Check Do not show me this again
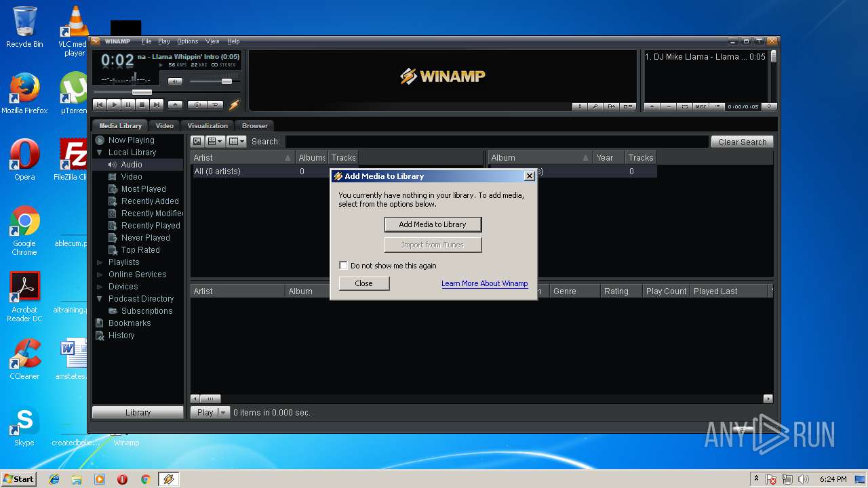868x488 pixels. (x=343, y=266)
